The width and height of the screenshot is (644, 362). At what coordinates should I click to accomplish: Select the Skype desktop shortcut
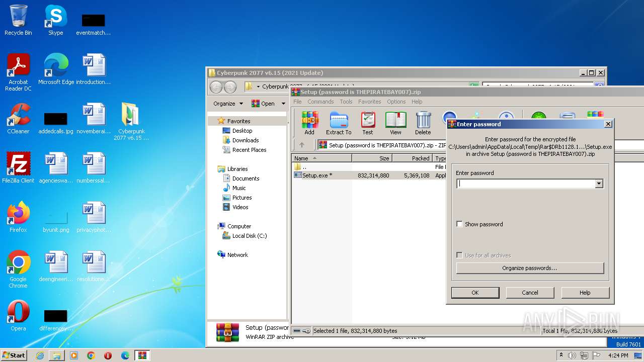click(56, 20)
